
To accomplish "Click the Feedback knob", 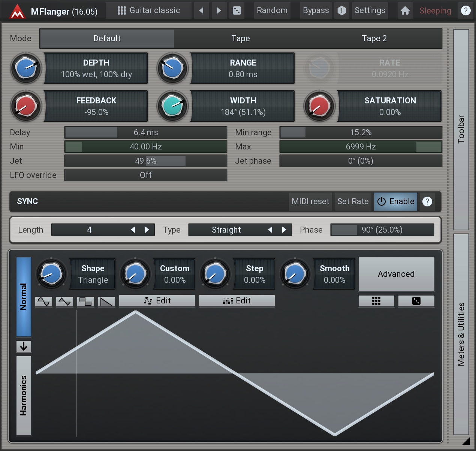I will point(26,106).
